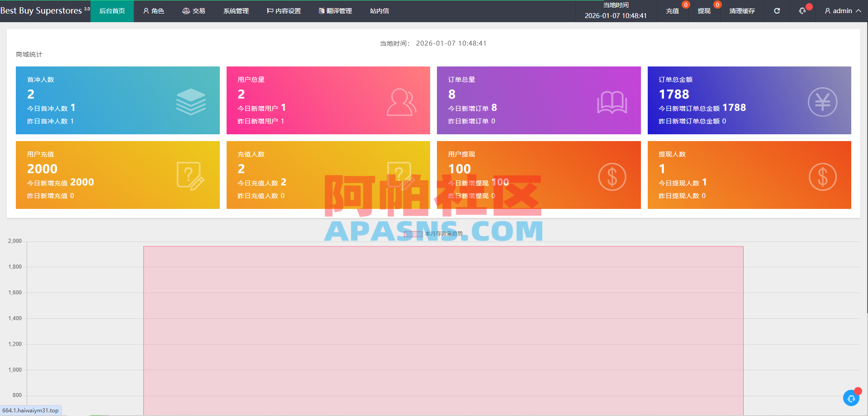The width and height of the screenshot is (868, 416).
Task: Open the headset support icon in header
Action: coord(802,11)
